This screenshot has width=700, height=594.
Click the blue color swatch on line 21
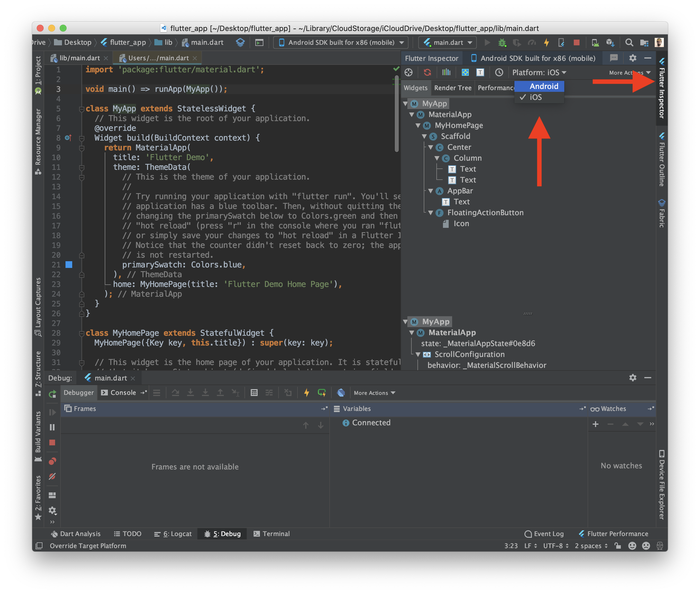(x=69, y=265)
